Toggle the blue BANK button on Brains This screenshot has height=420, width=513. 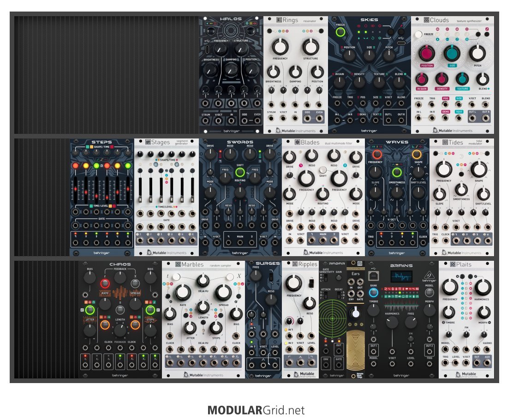pos(373,292)
